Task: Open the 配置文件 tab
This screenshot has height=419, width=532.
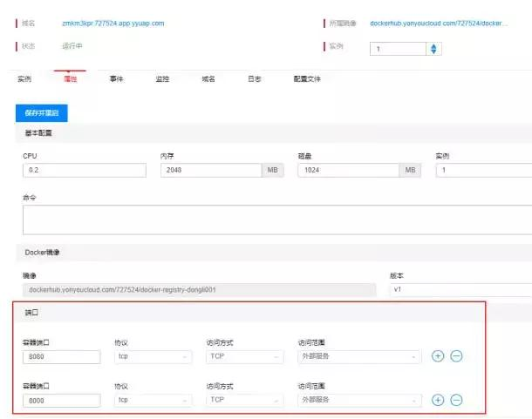Action: pos(307,79)
